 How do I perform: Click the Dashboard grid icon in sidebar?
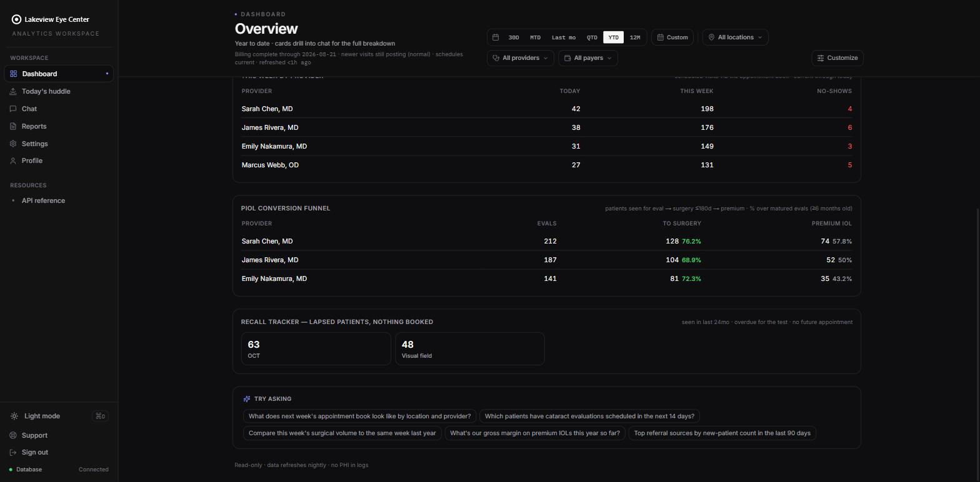(x=14, y=74)
